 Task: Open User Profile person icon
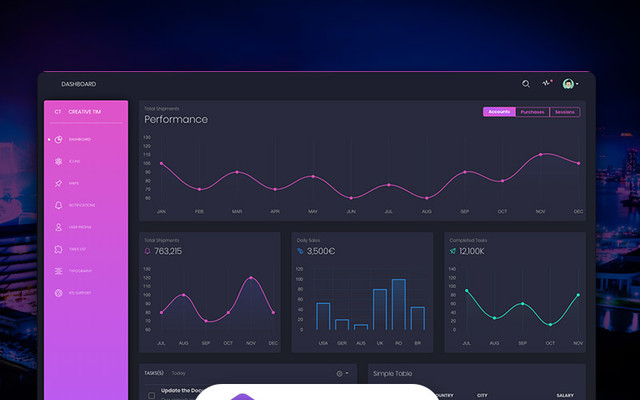(x=58, y=227)
